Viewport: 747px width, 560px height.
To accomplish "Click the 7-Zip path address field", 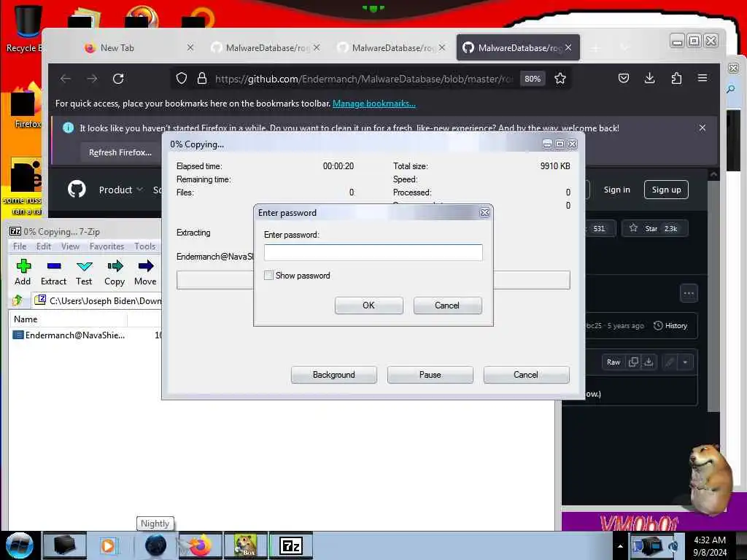I will coord(98,300).
